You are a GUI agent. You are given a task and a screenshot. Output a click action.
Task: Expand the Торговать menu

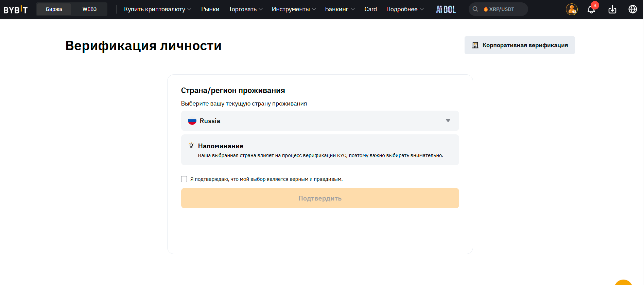click(x=245, y=9)
